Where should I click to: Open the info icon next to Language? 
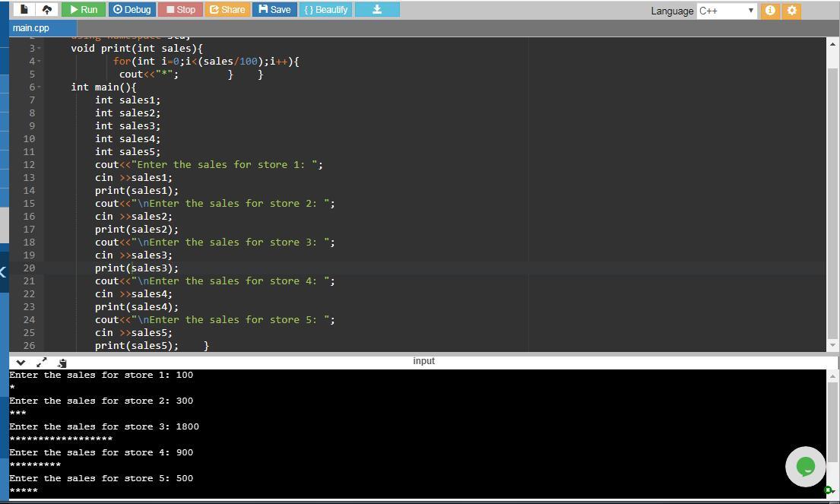pyautogui.click(x=770, y=11)
